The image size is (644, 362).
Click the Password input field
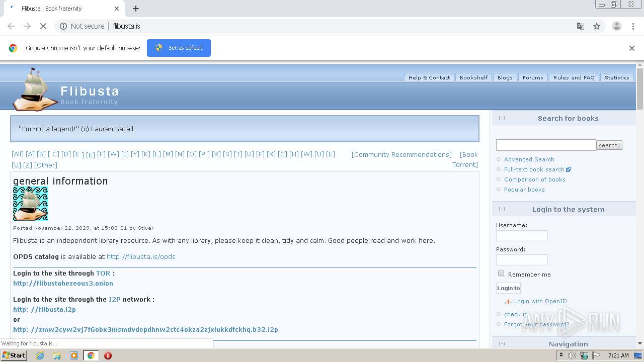coord(522,260)
